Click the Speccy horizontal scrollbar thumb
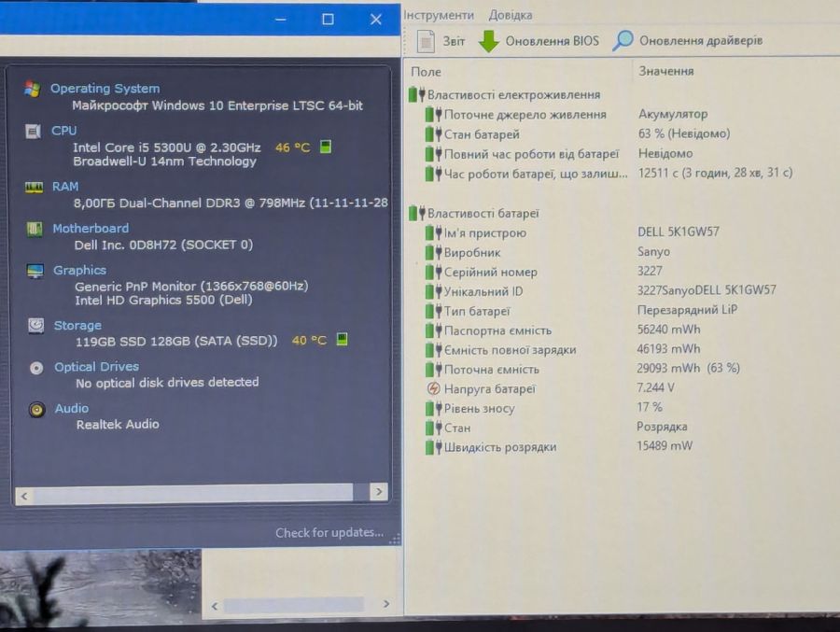Screen dimensions: 840x632 (x=193, y=494)
